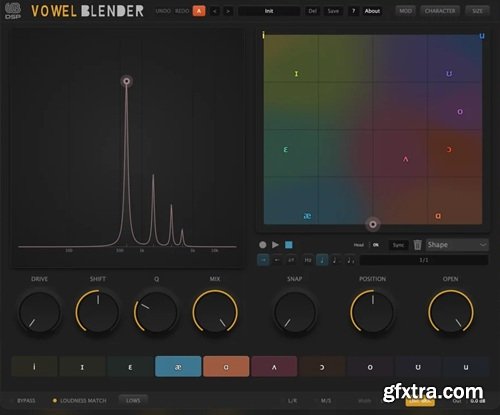Click the UNDO button
The image size is (500, 415).
(x=163, y=11)
